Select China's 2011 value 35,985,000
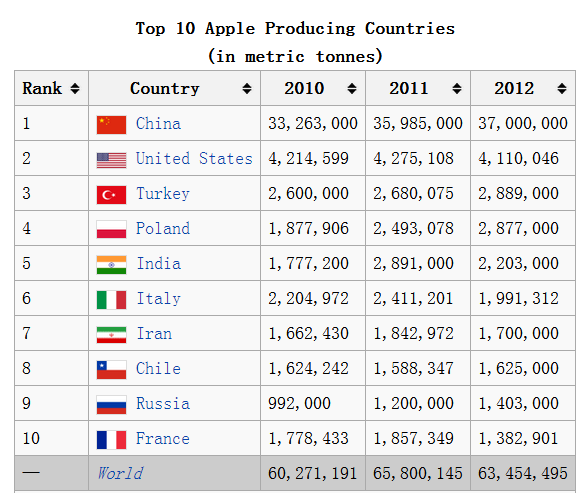 [418, 123]
